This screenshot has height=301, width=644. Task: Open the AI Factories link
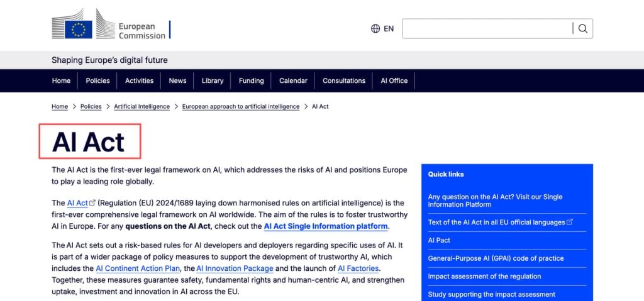pyautogui.click(x=358, y=268)
